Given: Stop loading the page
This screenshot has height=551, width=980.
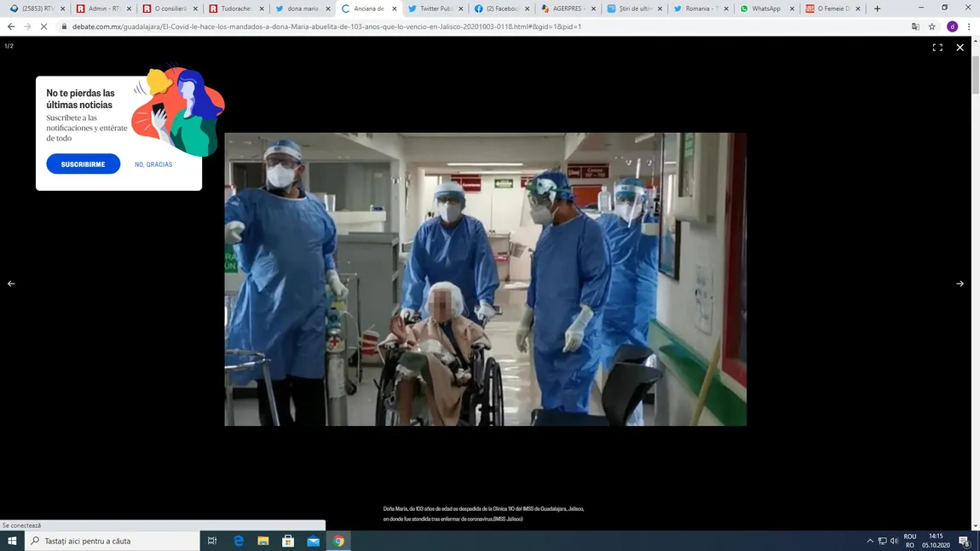Looking at the screenshot, I should pos(43,26).
